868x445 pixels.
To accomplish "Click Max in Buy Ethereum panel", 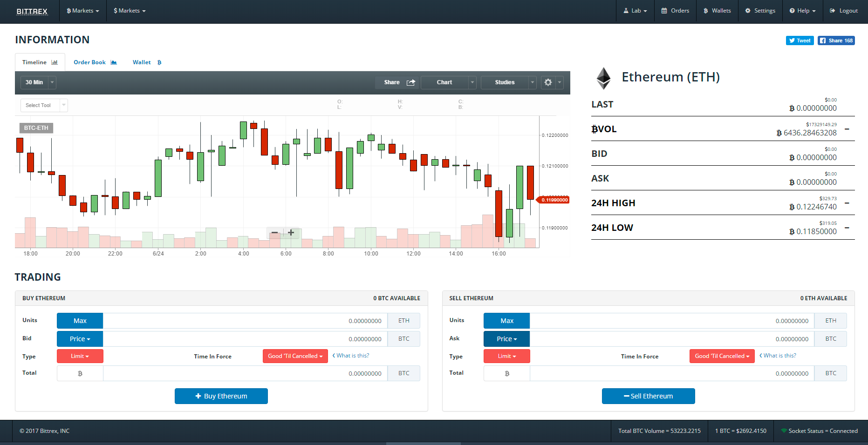I will (80, 321).
